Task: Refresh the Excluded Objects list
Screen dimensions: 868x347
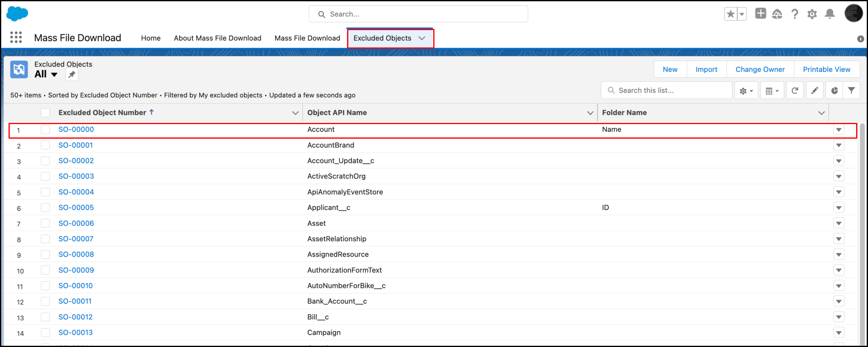Action: [x=795, y=91]
